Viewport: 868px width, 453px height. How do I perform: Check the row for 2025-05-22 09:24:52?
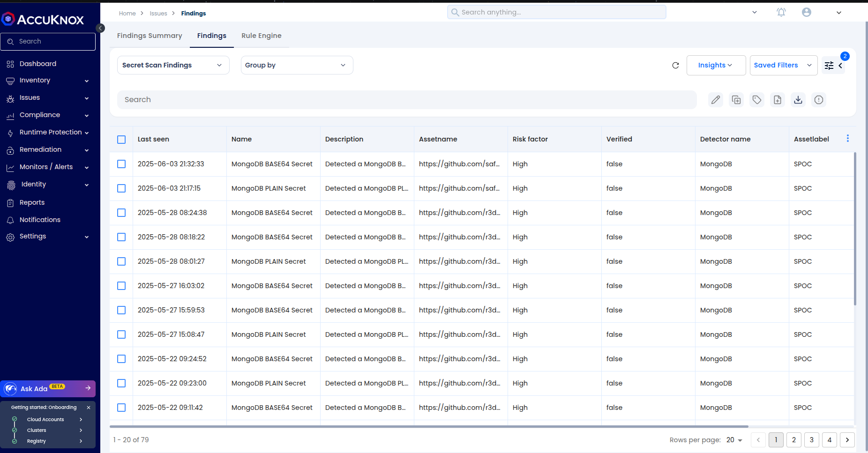121,359
